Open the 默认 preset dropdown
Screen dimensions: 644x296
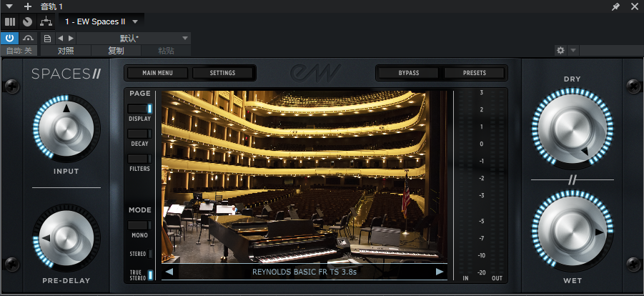pyautogui.click(x=134, y=38)
